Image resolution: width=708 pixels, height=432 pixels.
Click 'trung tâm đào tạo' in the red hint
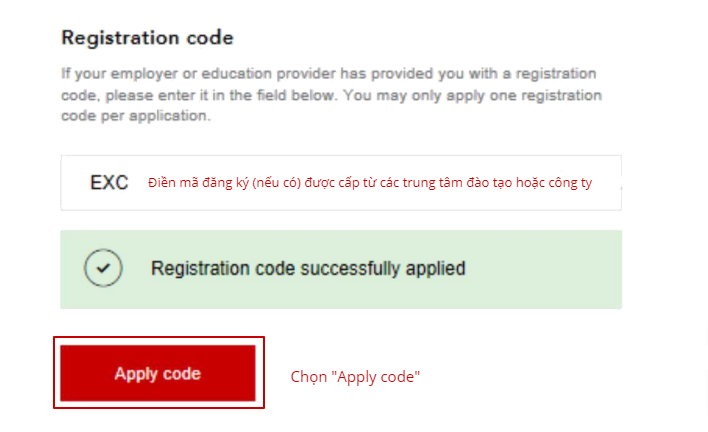465,184
